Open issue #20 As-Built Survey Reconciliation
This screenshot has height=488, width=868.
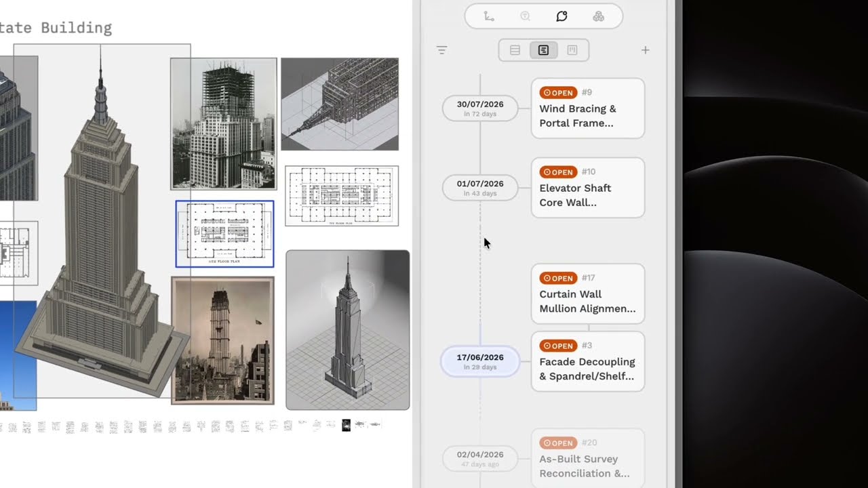coord(588,458)
